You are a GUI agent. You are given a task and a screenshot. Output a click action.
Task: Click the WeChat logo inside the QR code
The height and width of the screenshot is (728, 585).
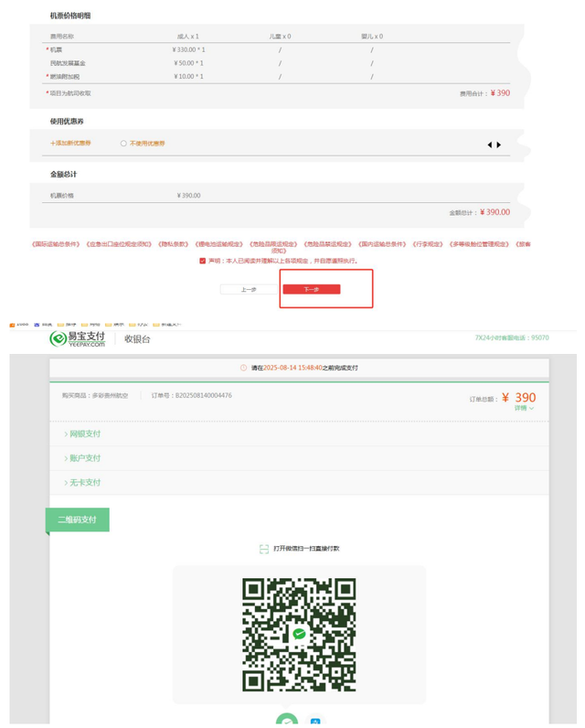299,633
